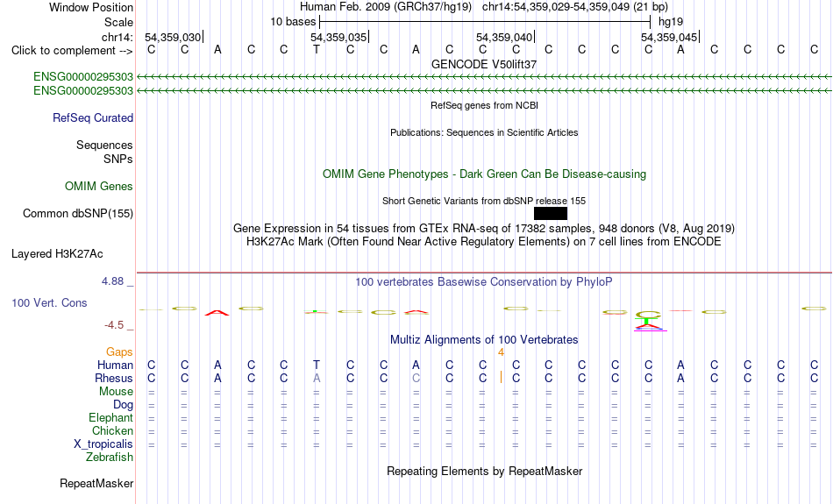Click the PhyloP lower limit value -4.5

click(114, 325)
